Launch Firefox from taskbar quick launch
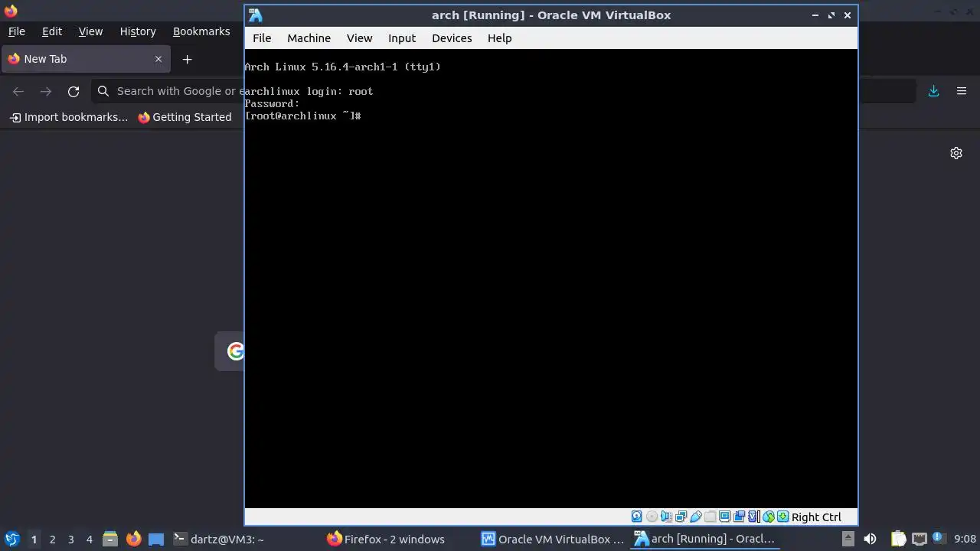This screenshot has width=980, height=551. pos(133,540)
